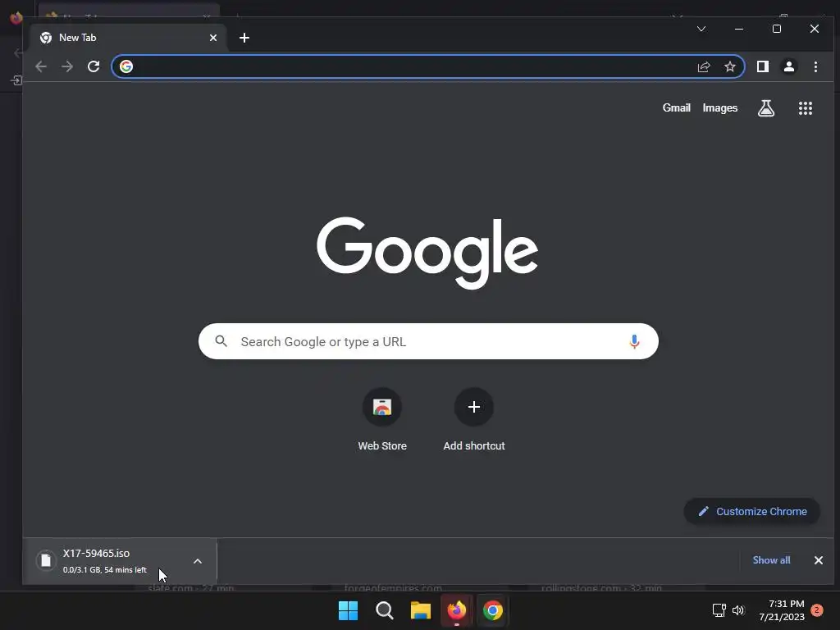The height and width of the screenshot is (630, 840).
Task: Bookmark this tab with star icon
Action: pos(729,66)
